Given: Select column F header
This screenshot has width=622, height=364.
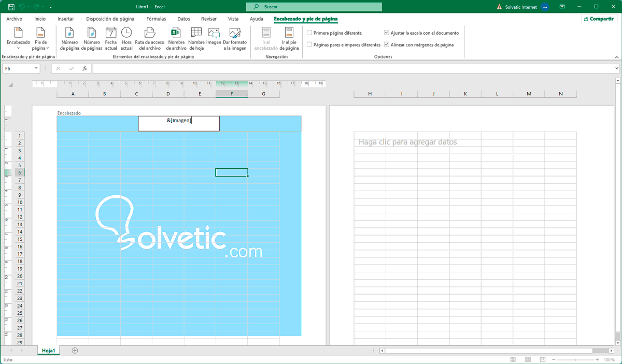Looking at the screenshot, I should pyautogui.click(x=232, y=94).
